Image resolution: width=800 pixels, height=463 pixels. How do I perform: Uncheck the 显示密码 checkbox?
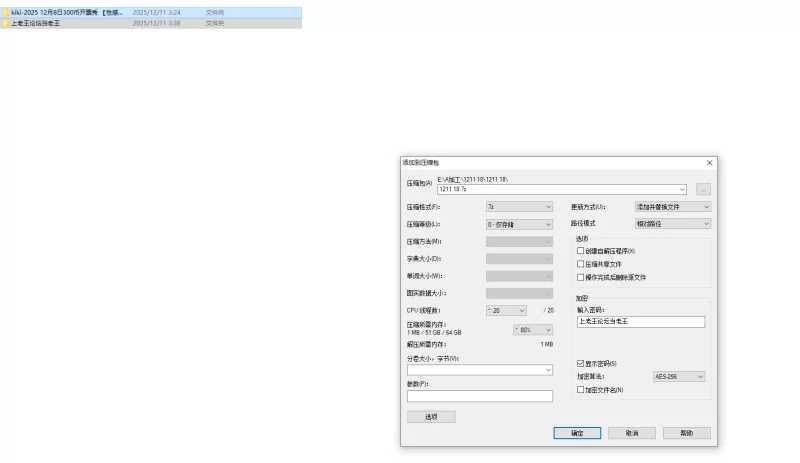(x=580, y=363)
